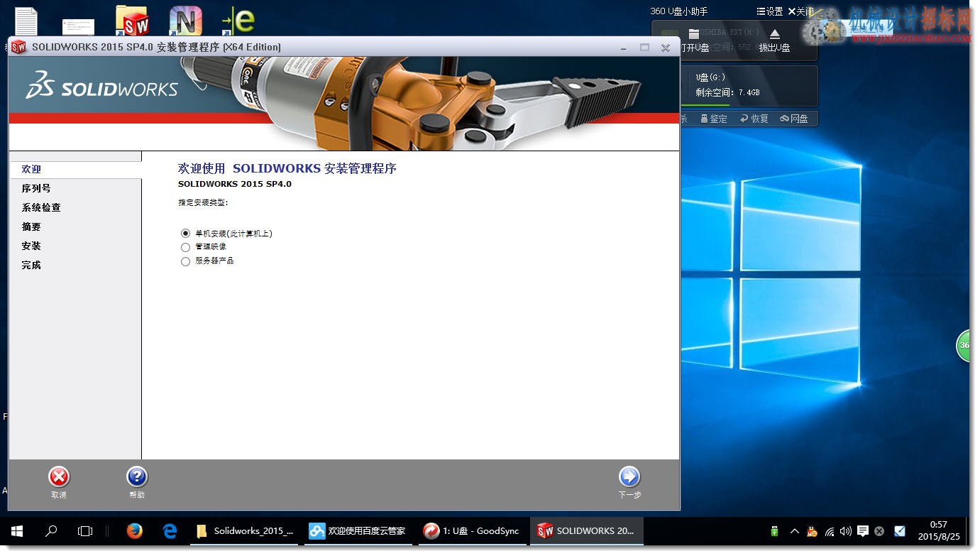Switch to U盘 - GoodSync taskbar window
The width and height of the screenshot is (980, 556).
(473, 531)
